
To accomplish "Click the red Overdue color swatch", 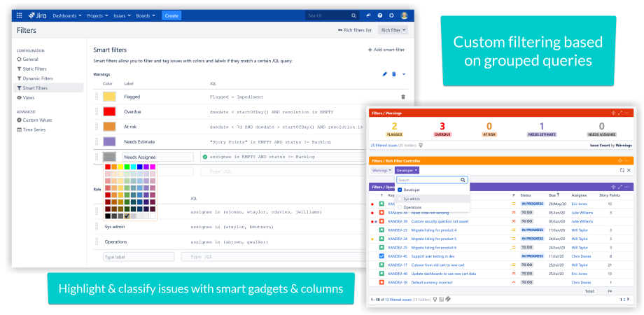I will 109,111.
